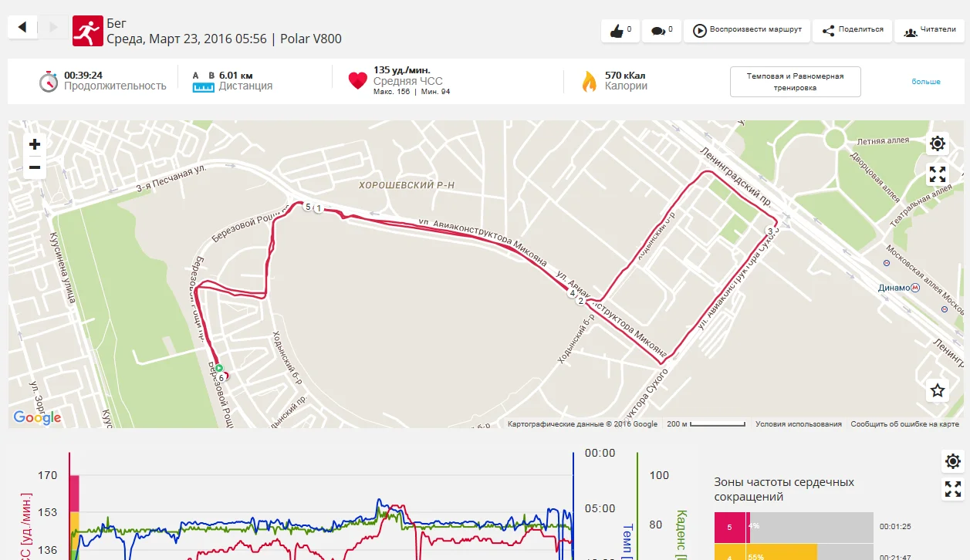Image resolution: width=970 pixels, height=560 pixels.
Task: Zoom out on the route map
Action: (x=35, y=167)
